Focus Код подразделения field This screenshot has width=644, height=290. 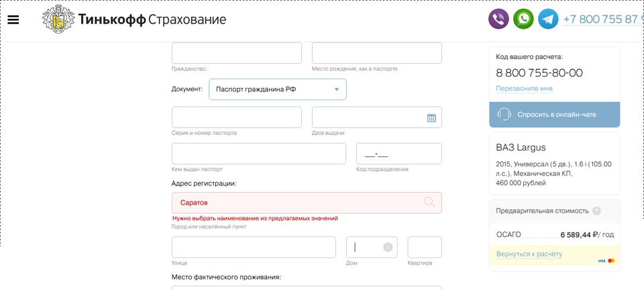(x=398, y=154)
